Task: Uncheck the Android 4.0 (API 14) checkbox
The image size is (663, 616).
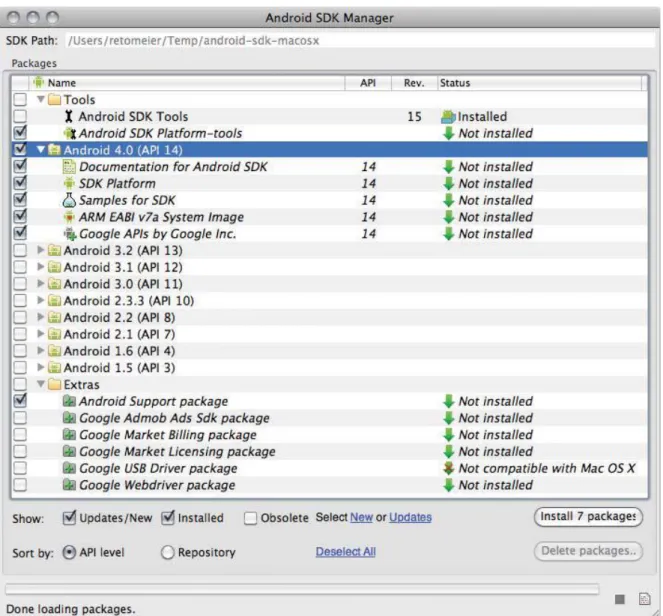Action: (x=20, y=149)
